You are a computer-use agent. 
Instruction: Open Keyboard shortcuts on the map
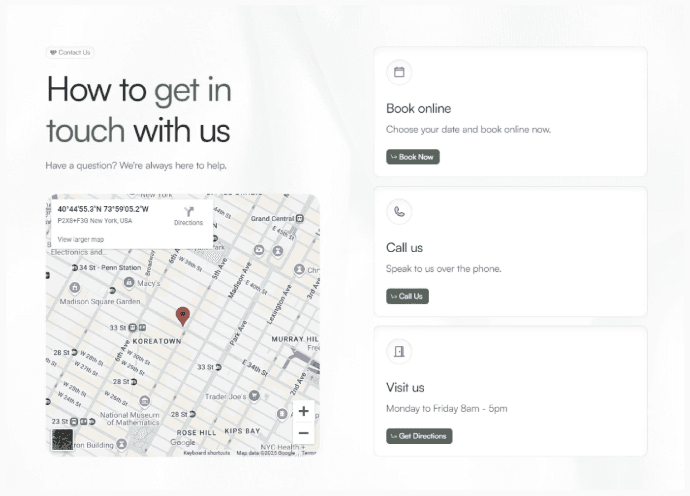[x=207, y=453]
